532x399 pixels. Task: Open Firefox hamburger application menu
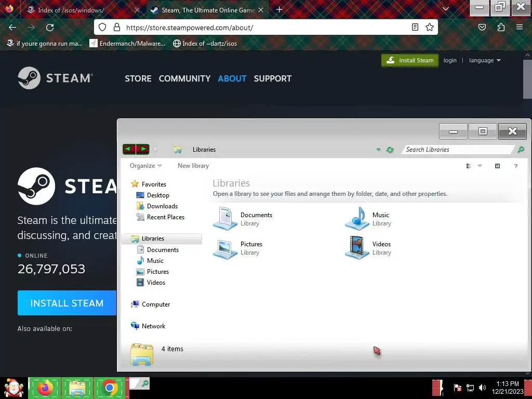[x=520, y=27]
